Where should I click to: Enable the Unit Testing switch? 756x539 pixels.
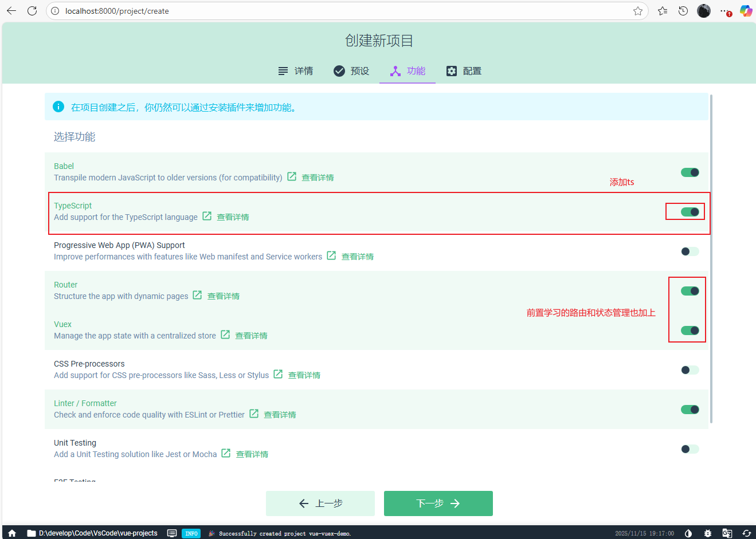pos(690,449)
